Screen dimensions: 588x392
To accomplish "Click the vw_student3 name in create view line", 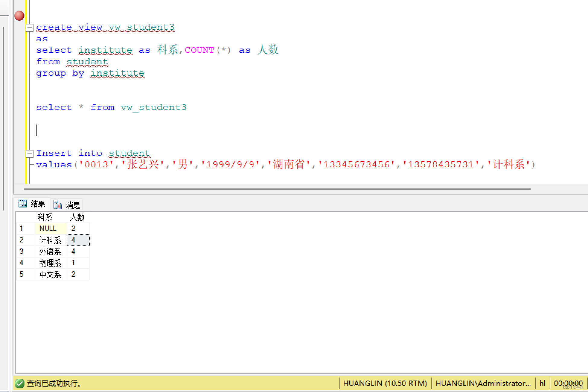I will point(142,27).
